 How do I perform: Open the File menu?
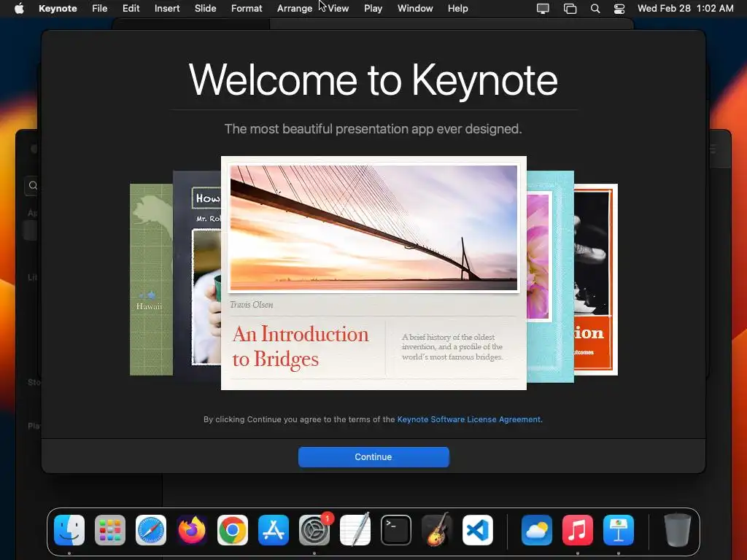pyautogui.click(x=99, y=9)
